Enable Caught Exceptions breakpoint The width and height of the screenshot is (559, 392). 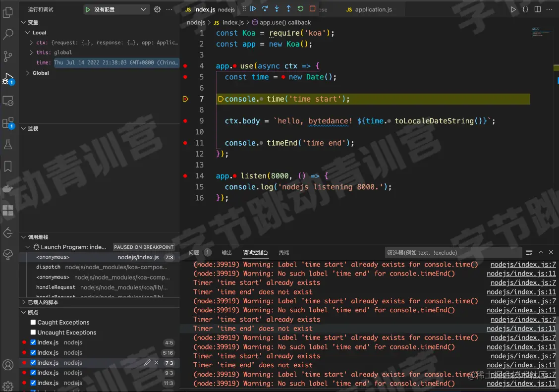tap(33, 323)
